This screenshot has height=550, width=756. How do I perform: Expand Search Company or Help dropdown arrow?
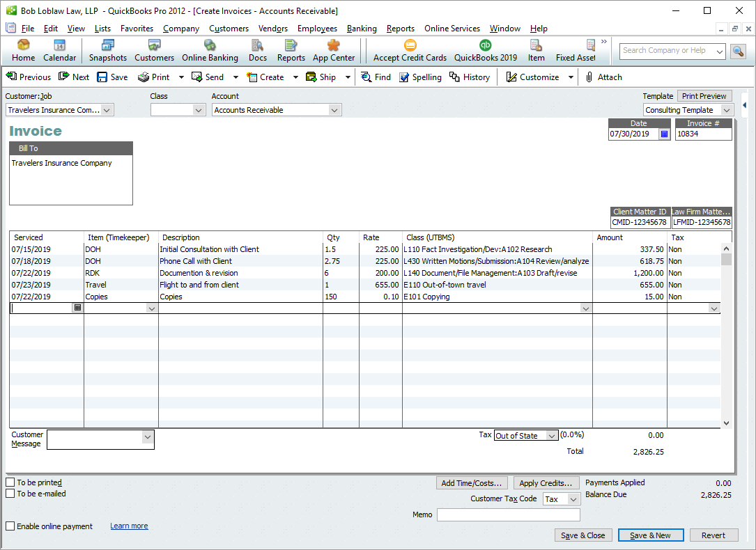720,51
